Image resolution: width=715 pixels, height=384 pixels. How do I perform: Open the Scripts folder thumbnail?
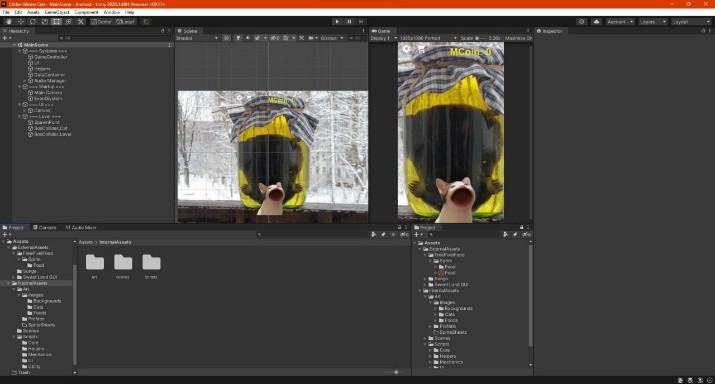pos(151,266)
